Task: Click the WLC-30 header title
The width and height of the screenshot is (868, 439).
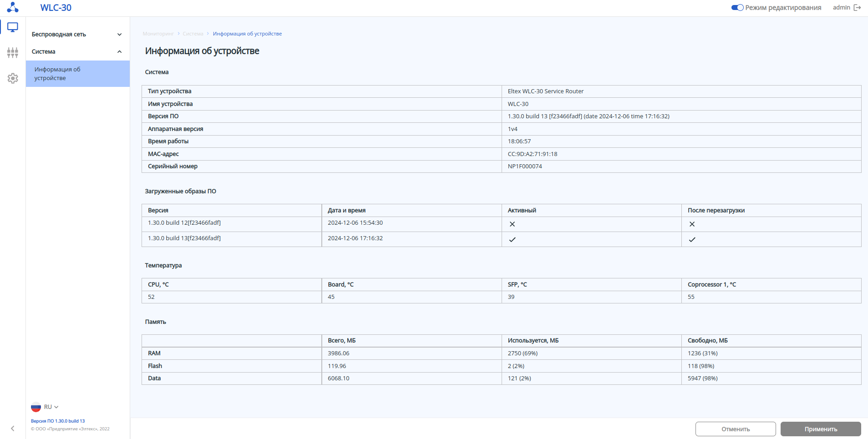Action: tap(56, 8)
